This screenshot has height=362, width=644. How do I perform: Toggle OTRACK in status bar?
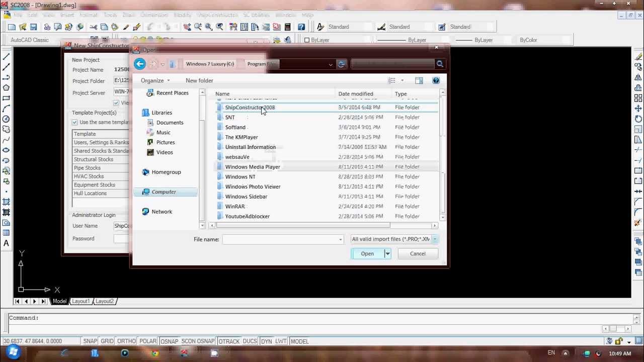229,341
